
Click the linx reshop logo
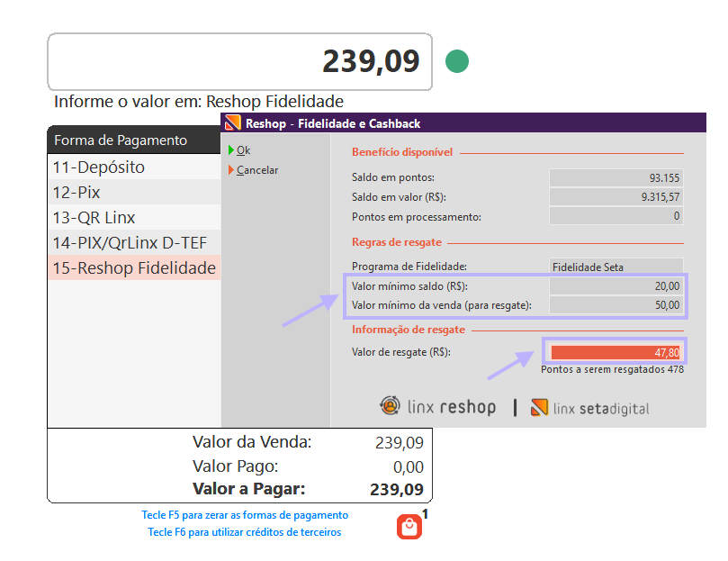point(437,406)
